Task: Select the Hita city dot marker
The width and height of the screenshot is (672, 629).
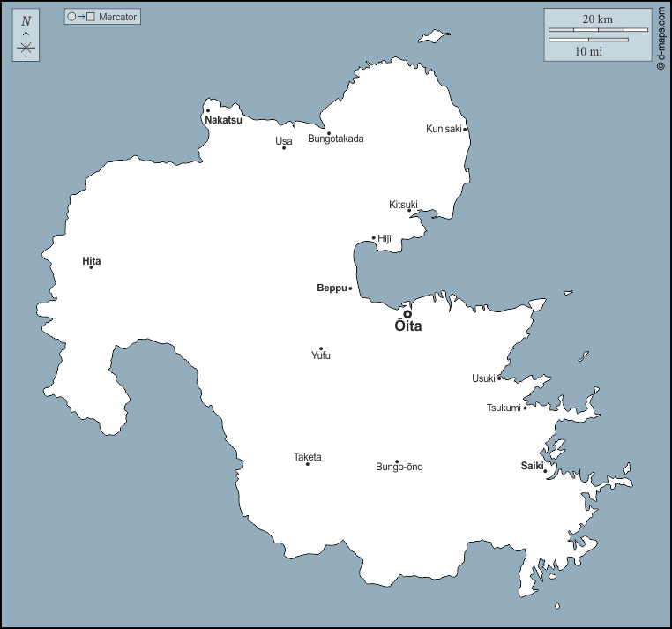Action: [x=91, y=267]
